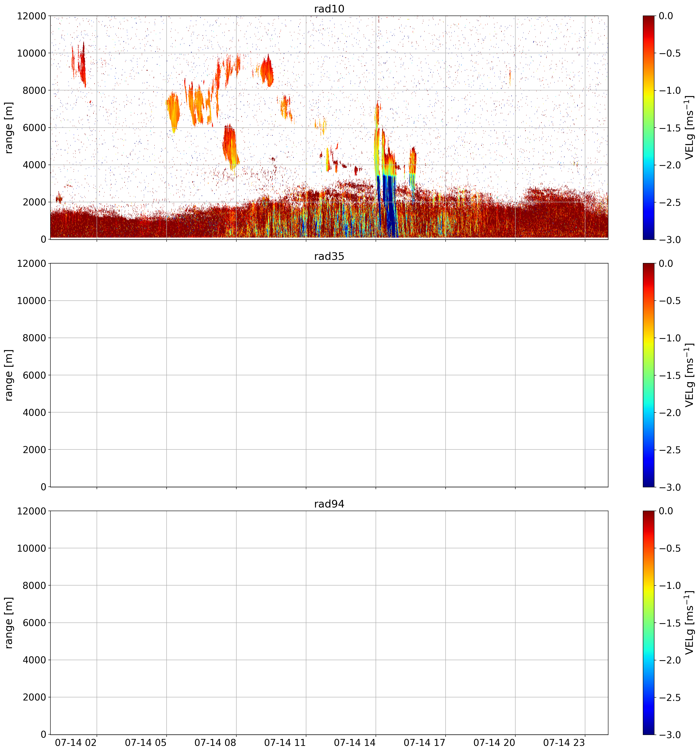Click the −0.5 tick on rad94 colorbar
700x752 pixels.
click(x=670, y=548)
